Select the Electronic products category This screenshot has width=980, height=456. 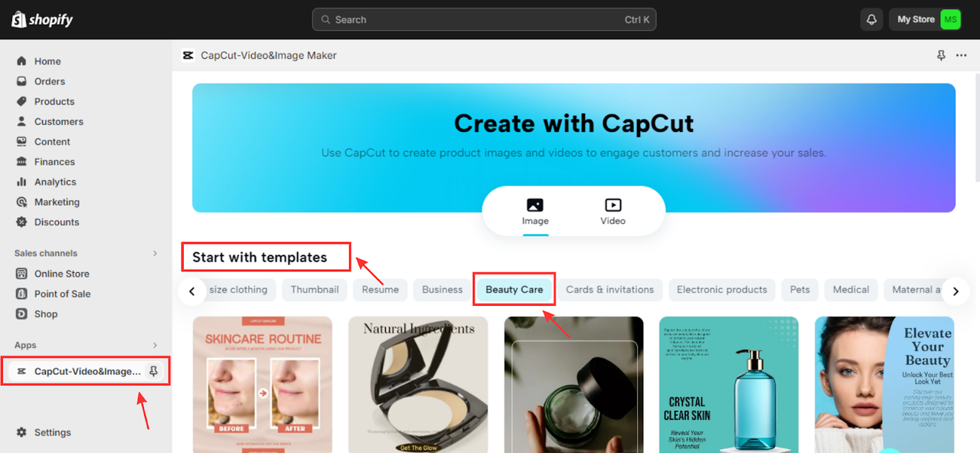tap(722, 290)
